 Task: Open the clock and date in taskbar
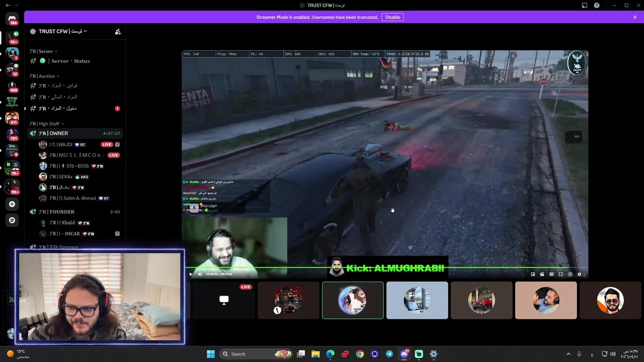[630, 354]
